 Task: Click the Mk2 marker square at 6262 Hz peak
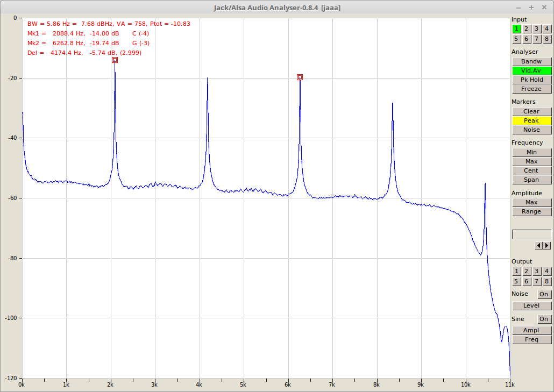pyautogui.click(x=300, y=77)
